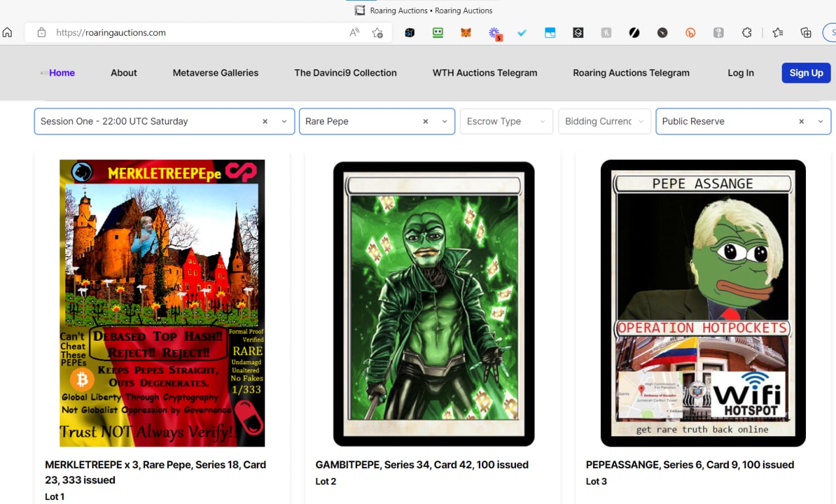Click the 'Lot 3' label
This screenshot has height=504, width=836.
pos(596,482)
